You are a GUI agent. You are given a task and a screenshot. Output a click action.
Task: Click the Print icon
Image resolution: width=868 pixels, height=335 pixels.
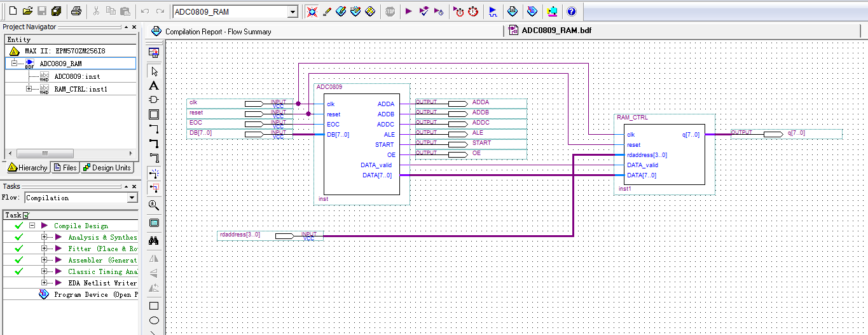[x=76, y=11]
